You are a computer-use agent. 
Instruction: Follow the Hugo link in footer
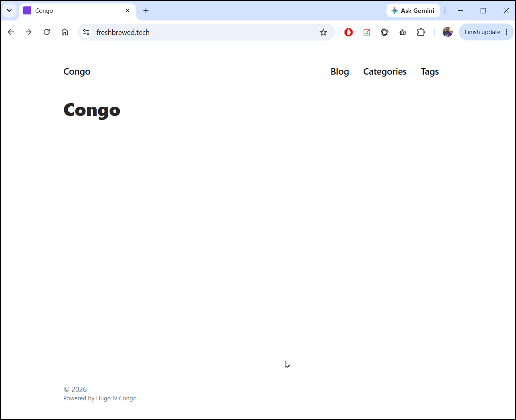click(103, 398)
